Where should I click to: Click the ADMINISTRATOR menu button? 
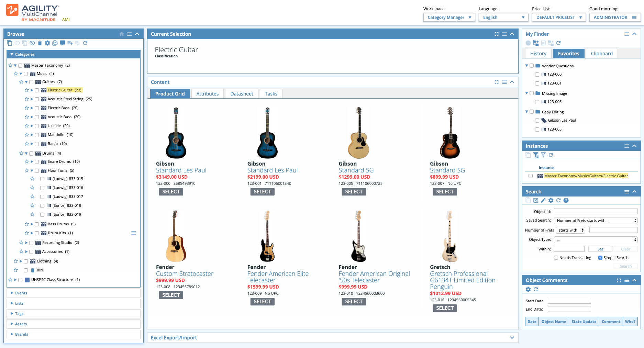pos(614,17)
